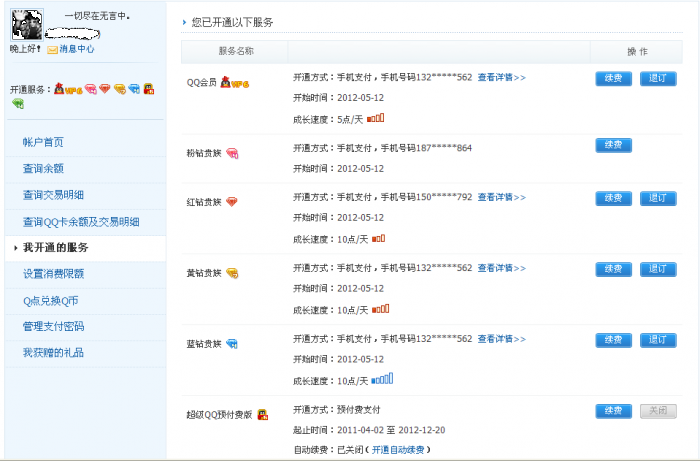Click 粉钻贵族 phone number 187*****864 text

pos(444,148)
